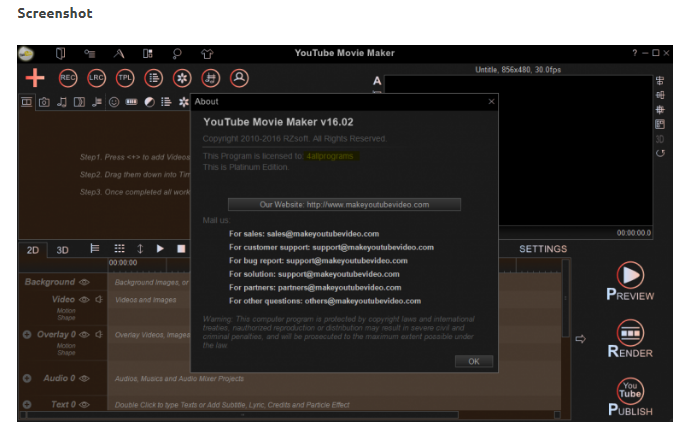Click the YouTube PUBLISH button
Image resolution: width=683 pixels, height=440 pixels.
click(x=630, y=397)
